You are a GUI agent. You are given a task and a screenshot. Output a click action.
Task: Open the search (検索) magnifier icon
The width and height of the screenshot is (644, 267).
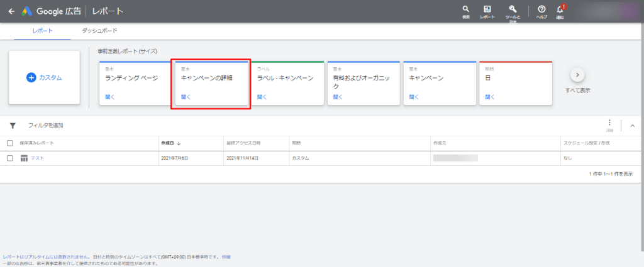pyautogui.click(x=466, y=9)
